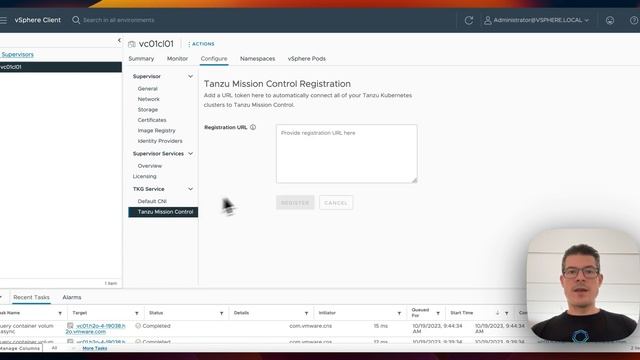Collapse the Supervisor Services section
This screenshot has height=360, width=640.
click(x=190, y=153)
